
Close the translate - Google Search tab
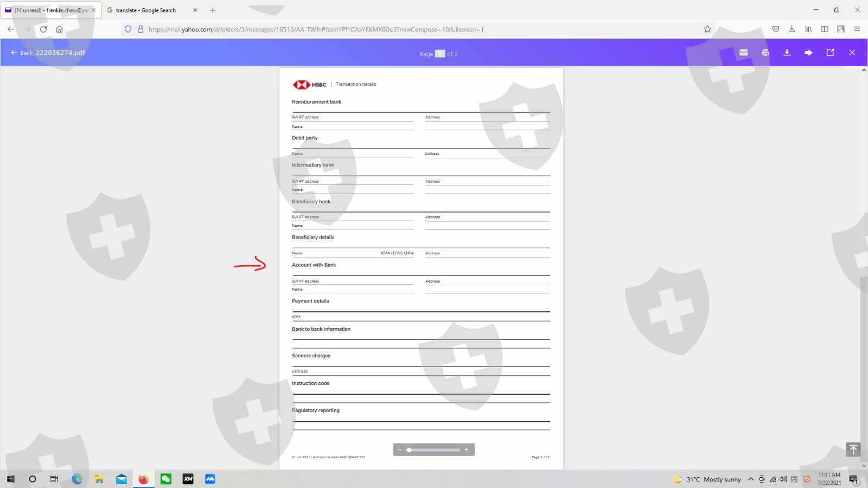click(195, 10)
